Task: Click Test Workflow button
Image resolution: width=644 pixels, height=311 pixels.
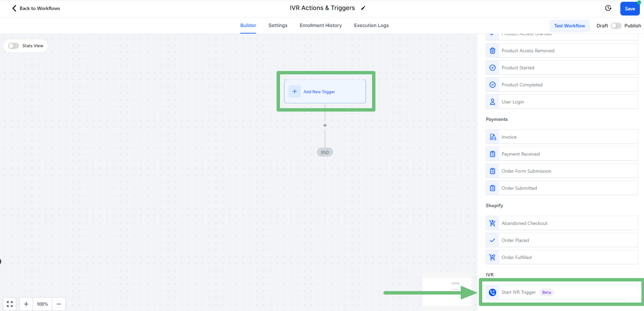Action: coord(569,26)
